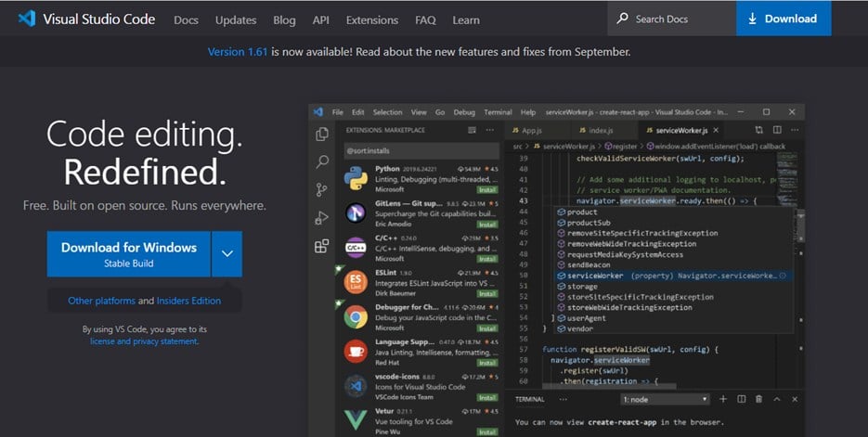Image resolution: width=868 pixels, height=437 pixels.
Task: Click the open changes compare icon
Action: click(759, 130)
